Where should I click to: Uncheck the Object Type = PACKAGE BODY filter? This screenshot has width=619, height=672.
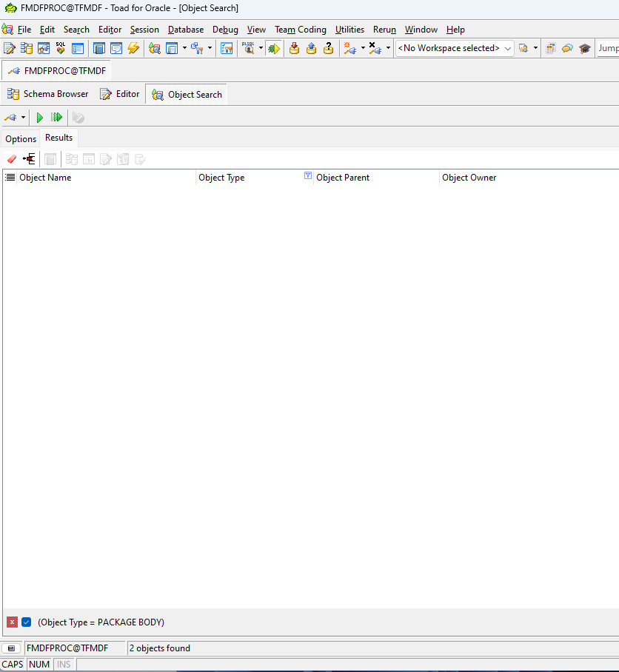tap(26, 622)
